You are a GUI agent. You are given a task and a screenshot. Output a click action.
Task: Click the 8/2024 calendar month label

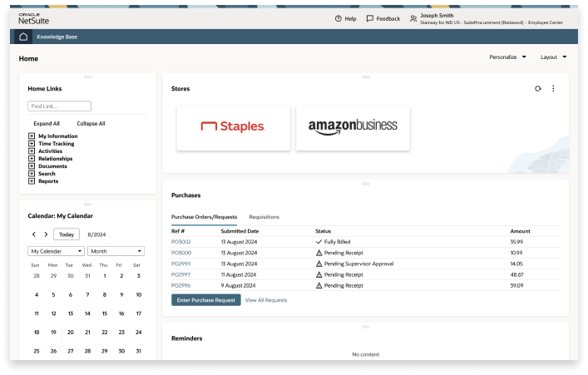[x=96, y=234]
